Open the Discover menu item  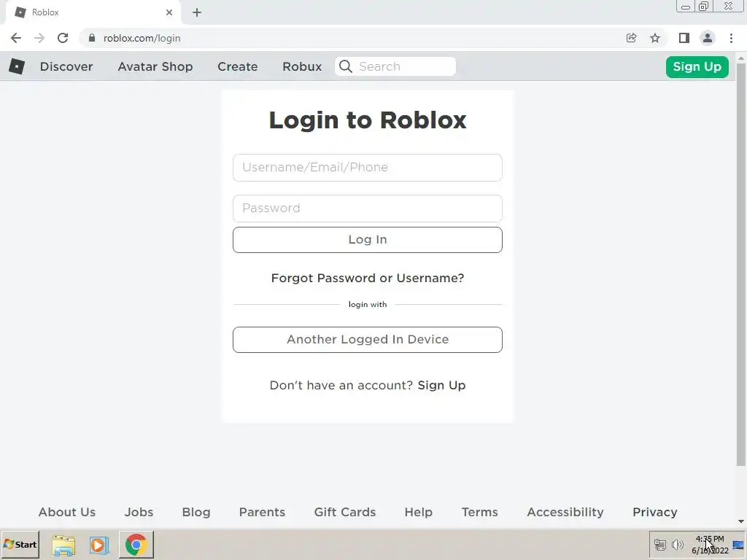[66, 66]
